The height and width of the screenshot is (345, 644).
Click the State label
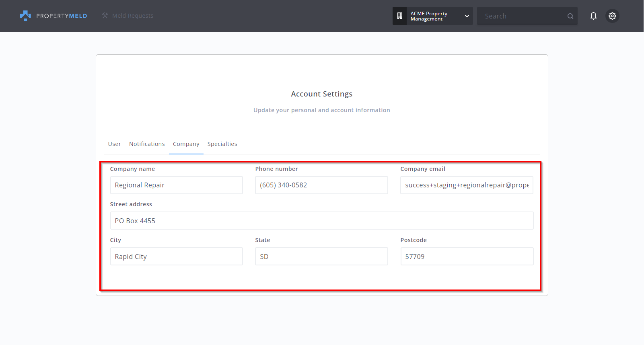coord(263,240)
